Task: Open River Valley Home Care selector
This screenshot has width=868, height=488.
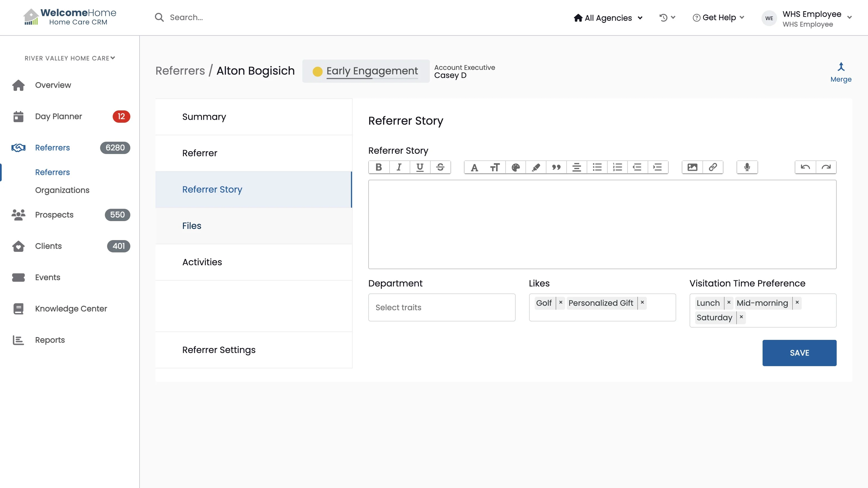Action: click(x=70, y=58)
